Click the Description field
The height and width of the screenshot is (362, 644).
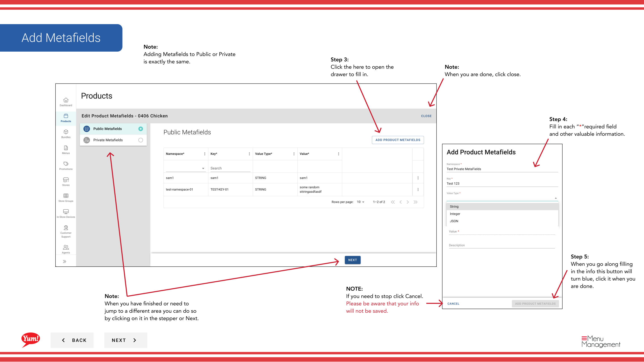tap(502, 245)
